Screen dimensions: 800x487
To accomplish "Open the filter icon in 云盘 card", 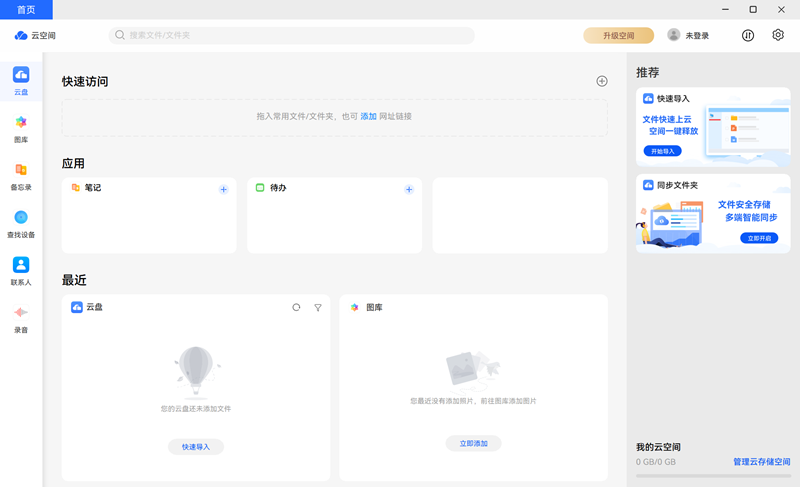I will [318, 308].
